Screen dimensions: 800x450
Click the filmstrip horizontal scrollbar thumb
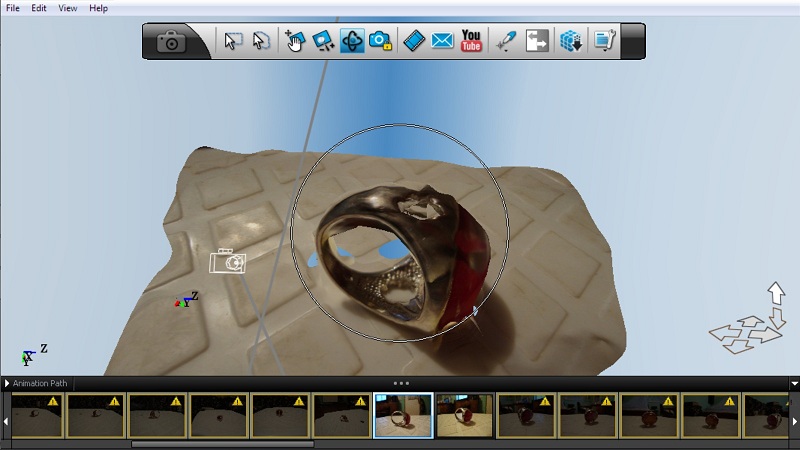pyautogui.click(x=222, y=444)
